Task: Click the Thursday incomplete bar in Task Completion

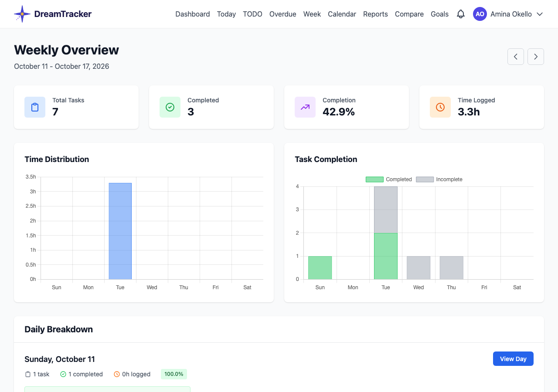Action: (451, 268)
